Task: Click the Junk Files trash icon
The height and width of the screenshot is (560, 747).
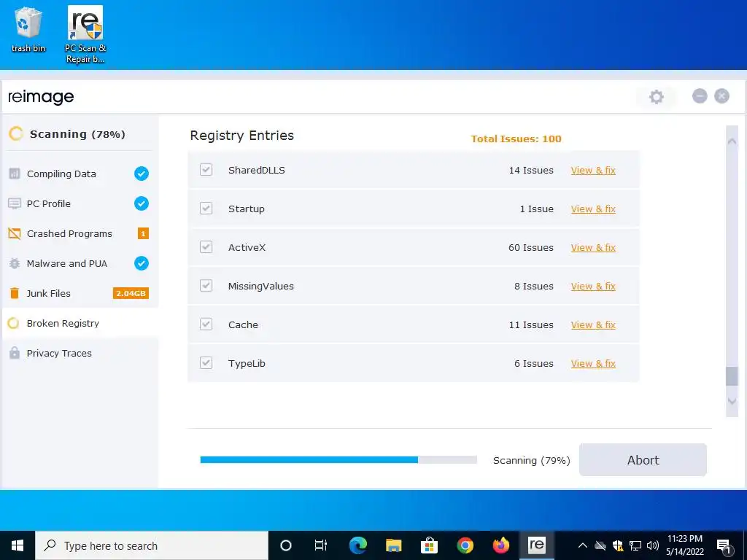Action: [x=15, y=293]
